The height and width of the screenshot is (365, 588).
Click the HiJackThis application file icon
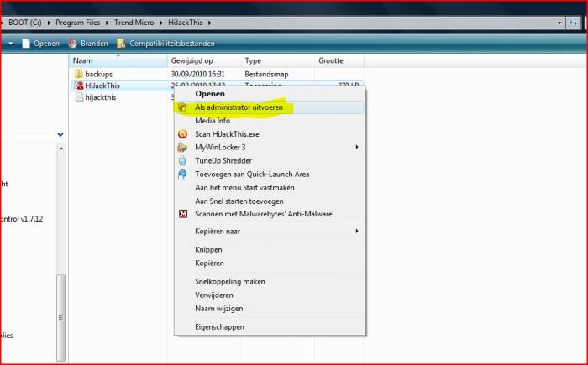(79, 86)
